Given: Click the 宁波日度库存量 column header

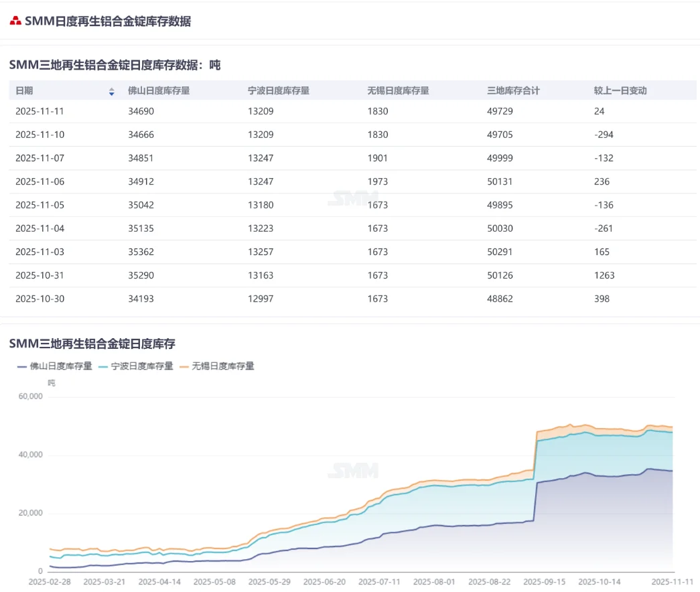Looking at the screenshot, I should click(279, 90).
